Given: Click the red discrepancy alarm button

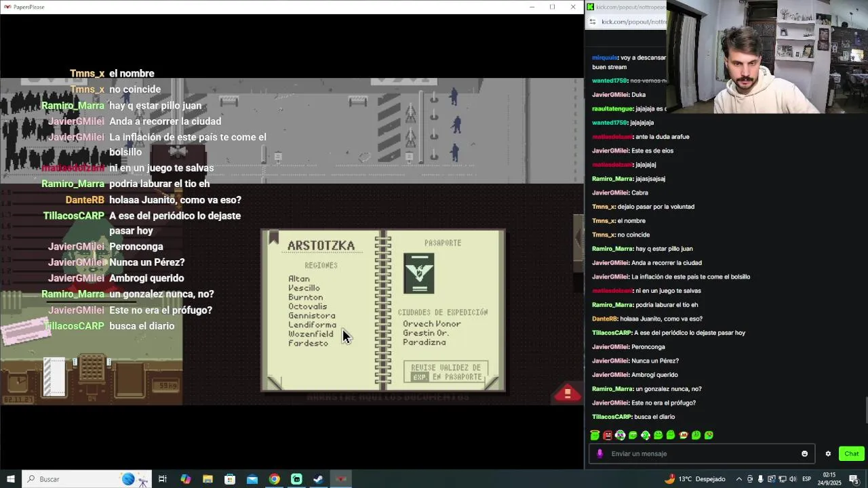Looking at the screenshot, I should click(x=568, y=392).
